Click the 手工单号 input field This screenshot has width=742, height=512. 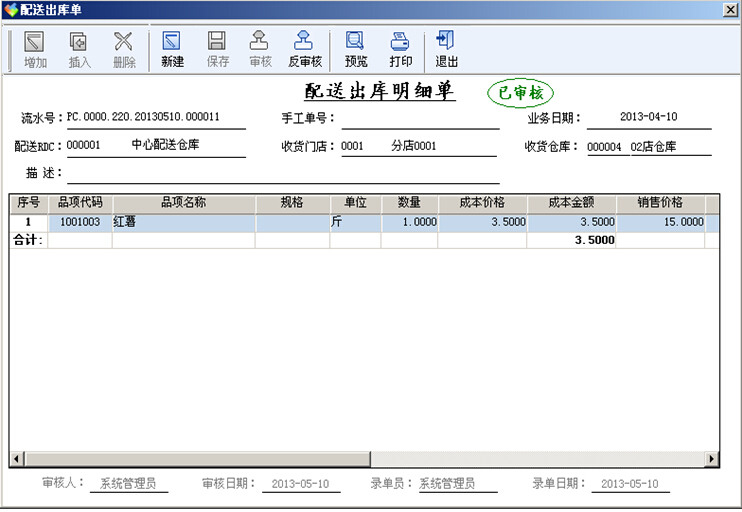click(420, 118)
